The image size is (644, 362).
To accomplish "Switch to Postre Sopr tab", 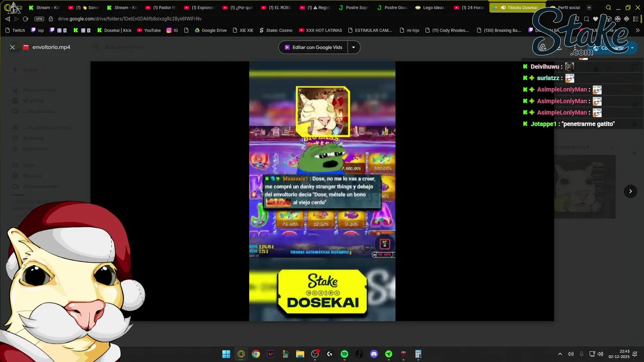I will click(354, 8).
